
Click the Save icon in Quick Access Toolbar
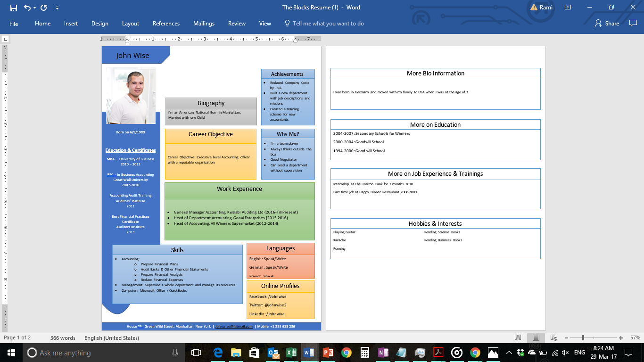13,8
